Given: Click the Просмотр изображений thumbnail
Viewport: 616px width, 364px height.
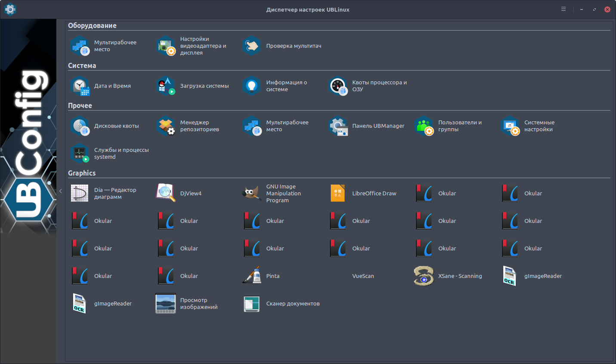Looking at the screenshot, I should tap(166, 304).
